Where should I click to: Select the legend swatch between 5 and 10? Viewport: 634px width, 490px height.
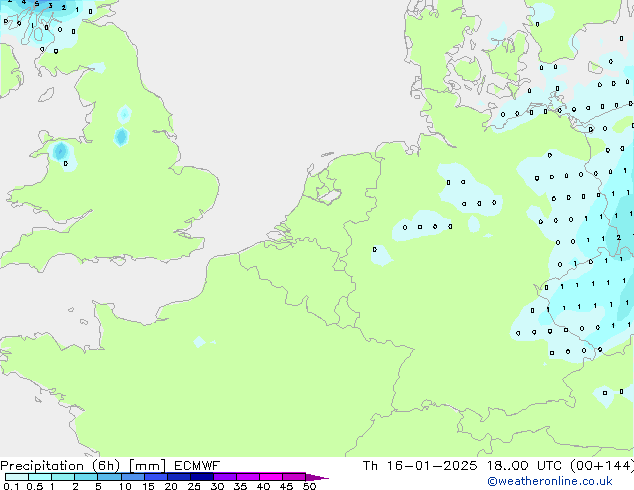coord(109,477)
